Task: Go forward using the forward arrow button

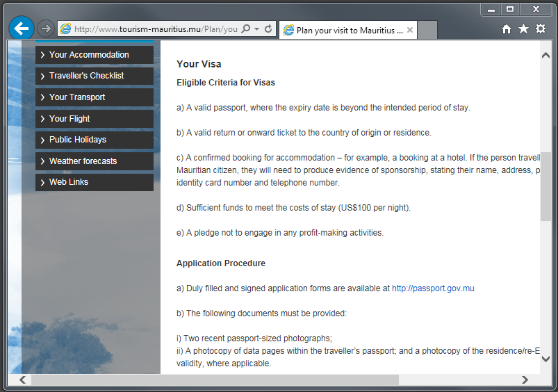Action: 46,28
